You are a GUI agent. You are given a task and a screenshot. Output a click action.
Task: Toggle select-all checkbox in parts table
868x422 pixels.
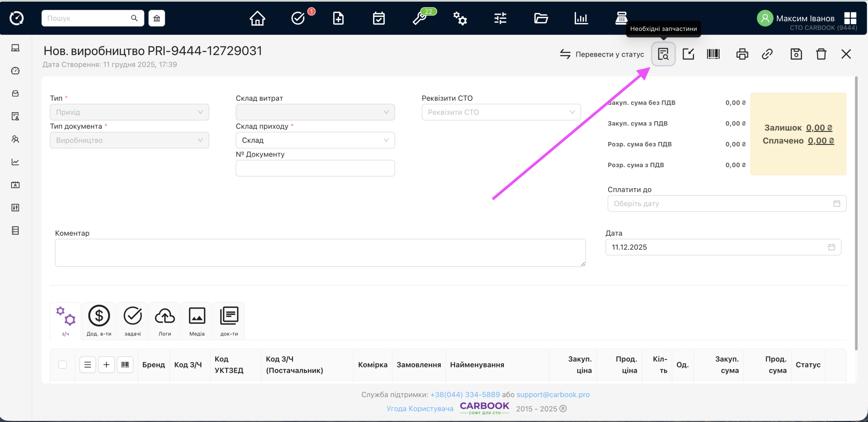click(62, 365)
